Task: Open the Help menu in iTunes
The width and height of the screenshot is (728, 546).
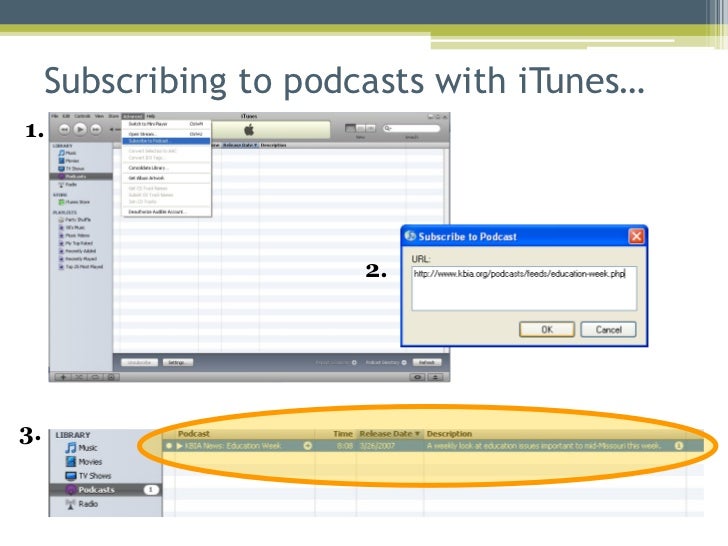Action: tap(150, 116)
